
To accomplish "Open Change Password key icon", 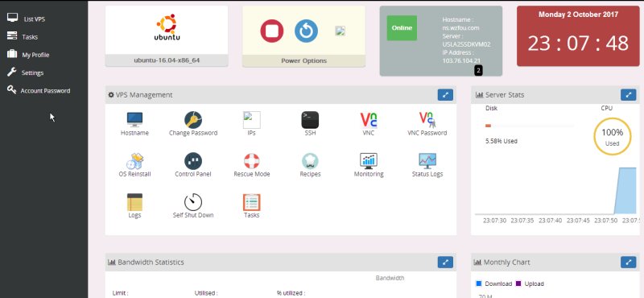I will tap(193, 120).
